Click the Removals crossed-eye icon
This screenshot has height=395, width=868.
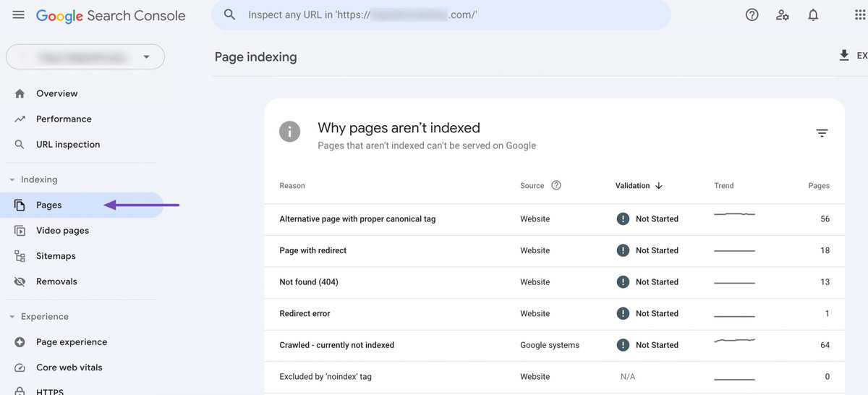point(20,281)
